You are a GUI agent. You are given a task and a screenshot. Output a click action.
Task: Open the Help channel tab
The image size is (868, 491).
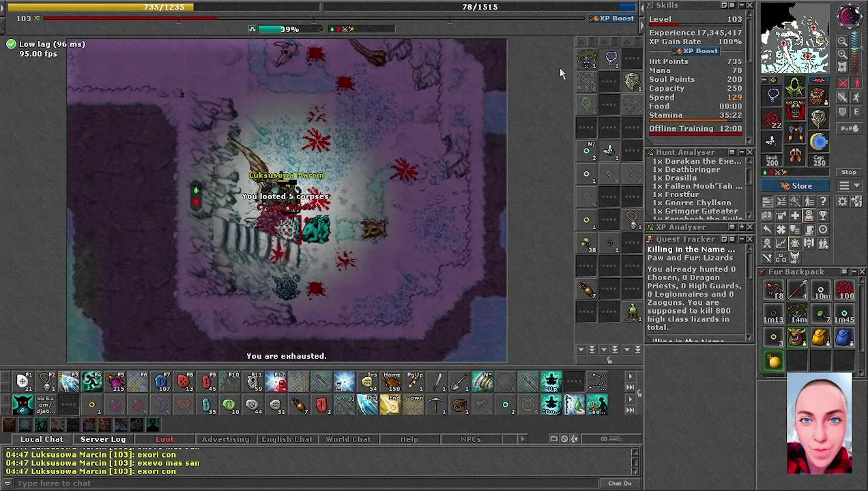coord(409,439)
